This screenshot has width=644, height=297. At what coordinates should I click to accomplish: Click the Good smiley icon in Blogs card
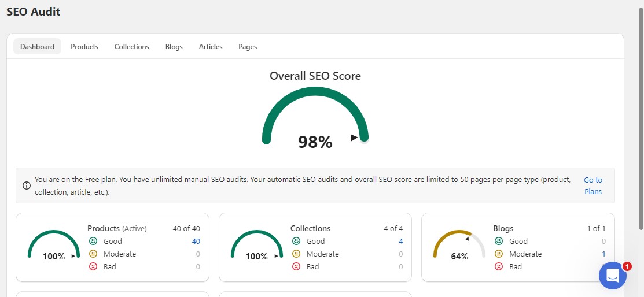pos(499,241)
